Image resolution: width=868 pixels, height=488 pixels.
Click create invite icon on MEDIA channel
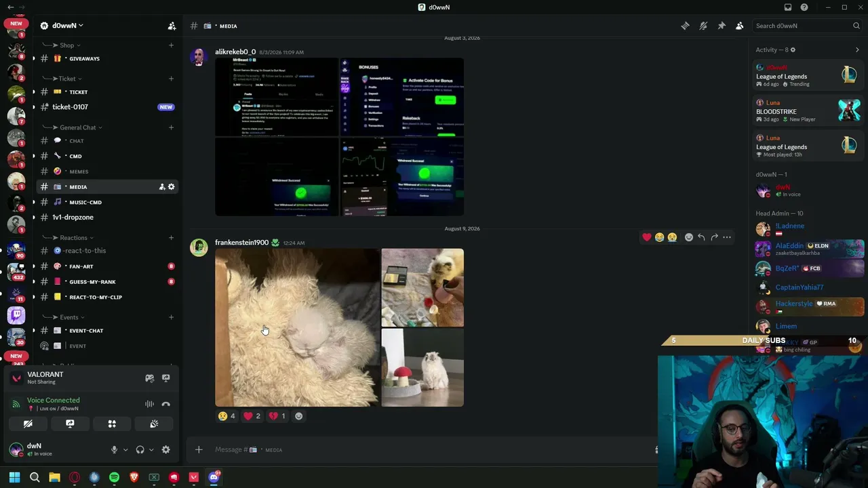161,187
